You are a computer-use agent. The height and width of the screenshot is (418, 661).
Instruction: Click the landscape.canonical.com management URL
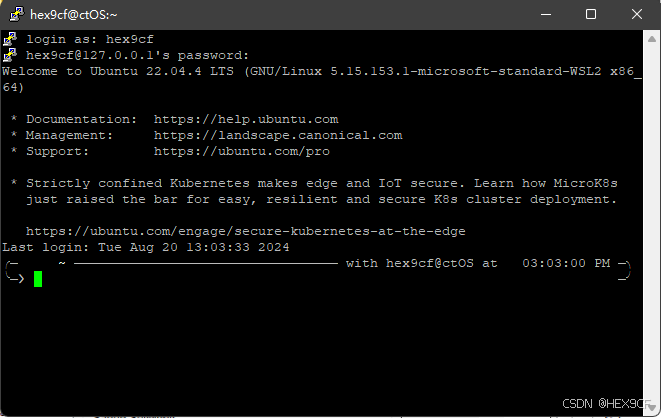click(278, 135)
